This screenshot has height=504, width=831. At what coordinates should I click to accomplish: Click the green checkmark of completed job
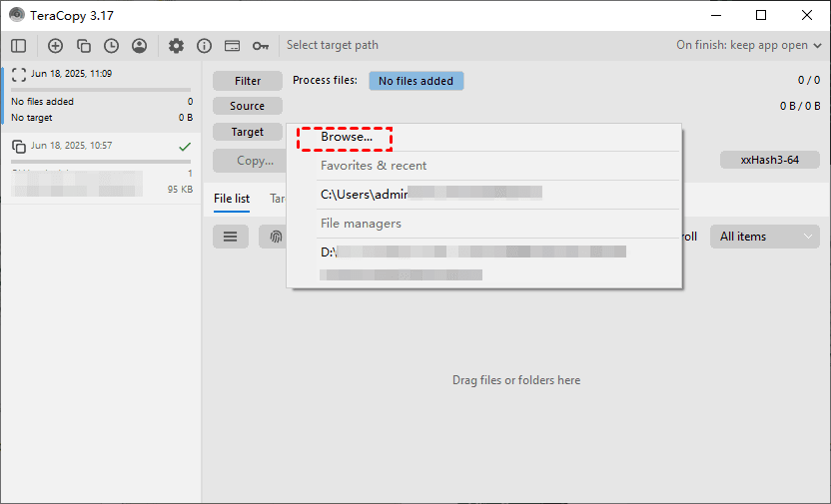click(x=185, y=146)
